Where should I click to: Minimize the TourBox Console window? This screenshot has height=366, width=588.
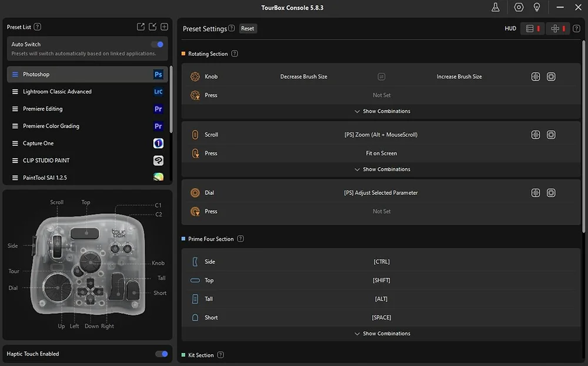[560, 7]
